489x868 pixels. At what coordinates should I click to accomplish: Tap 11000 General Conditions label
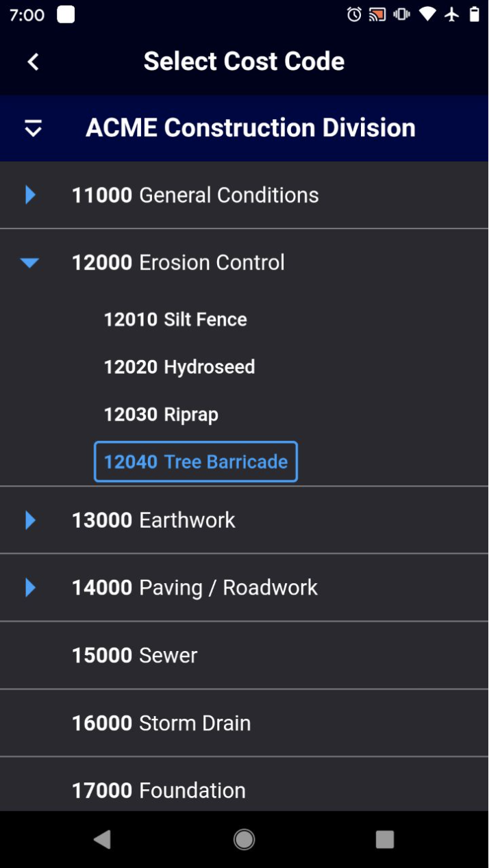[x=195, y=195]
